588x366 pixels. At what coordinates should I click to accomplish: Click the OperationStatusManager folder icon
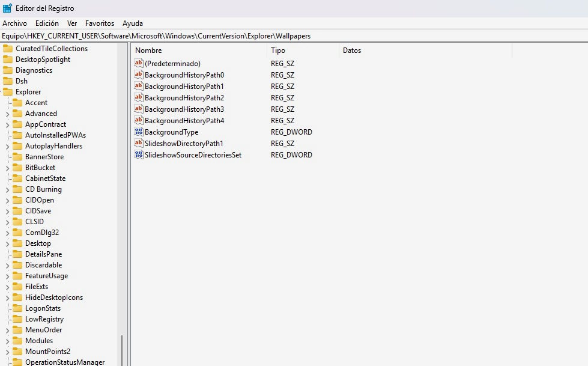[17, 362]
